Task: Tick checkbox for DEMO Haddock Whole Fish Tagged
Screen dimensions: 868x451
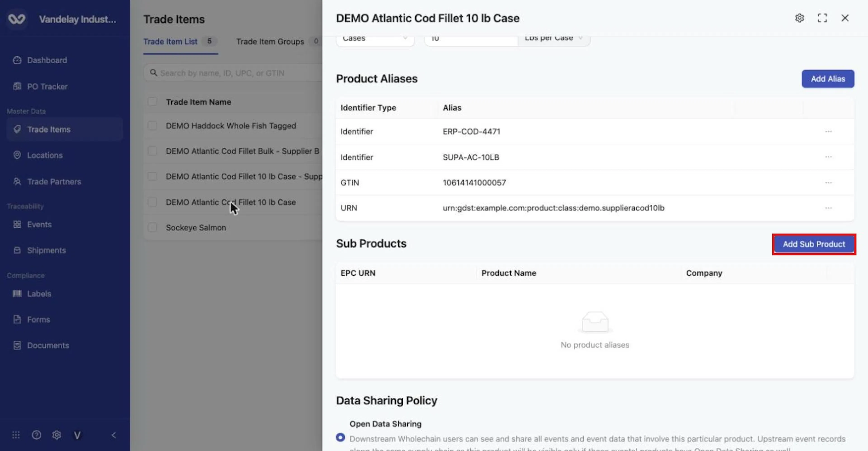Action: tap(152, 126)
